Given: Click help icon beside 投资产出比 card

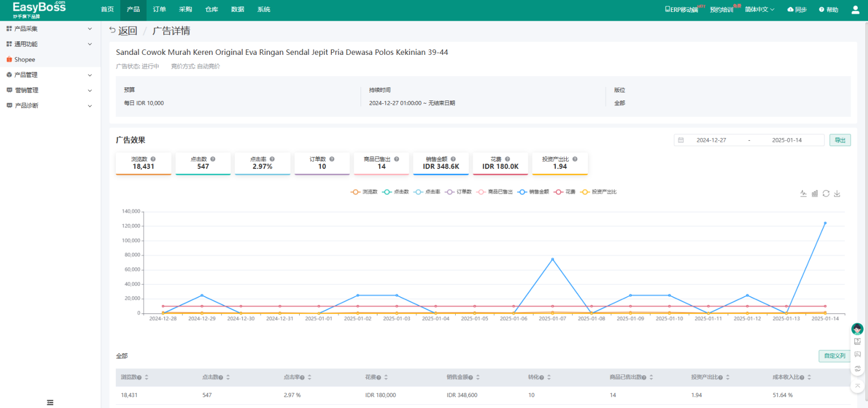Looking at the screenshot, I should (575, 159).
